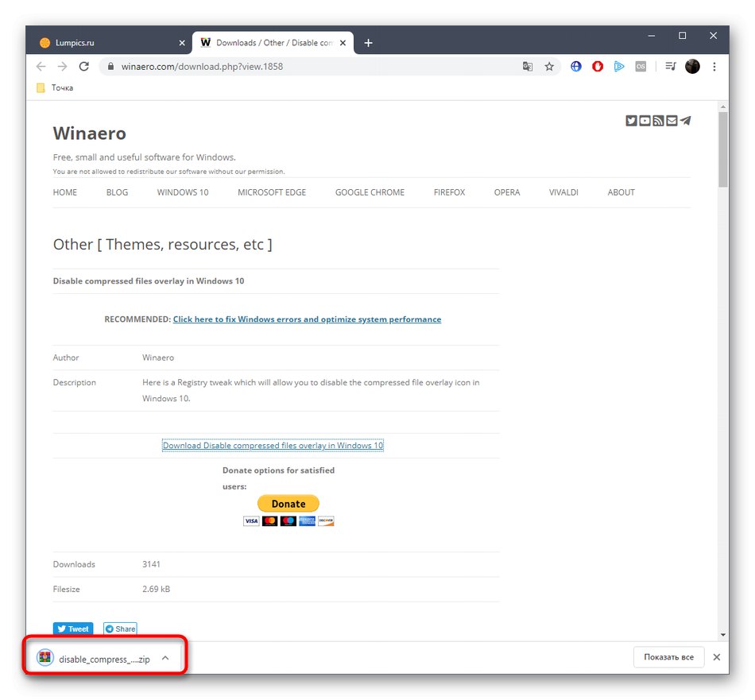
Task: Open Winaero Twitter icon in header
Action: point(631,120)
